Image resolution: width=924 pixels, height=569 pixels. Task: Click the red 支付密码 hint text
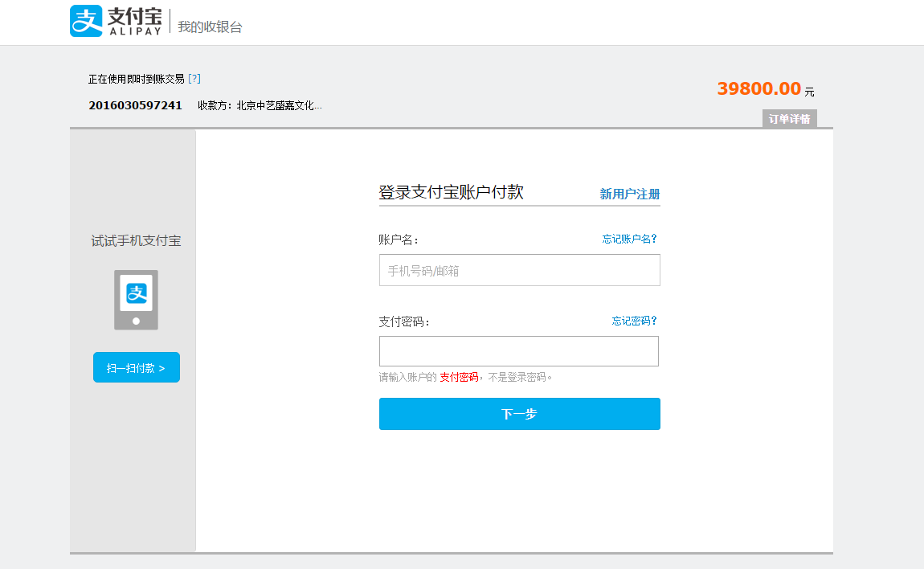[459, 377]
